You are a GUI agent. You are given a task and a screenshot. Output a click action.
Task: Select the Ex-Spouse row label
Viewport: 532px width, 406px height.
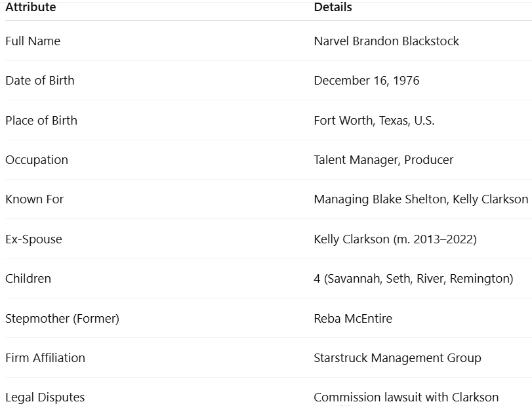point(33,239)
